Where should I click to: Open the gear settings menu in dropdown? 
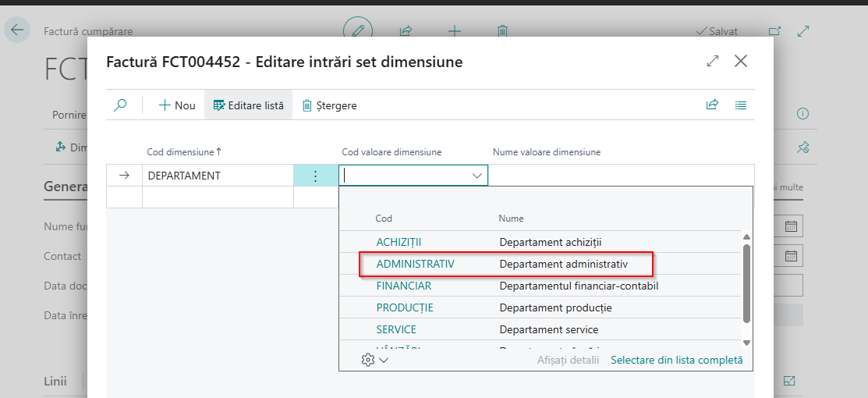pyautogui.click(x=375, y=360)
